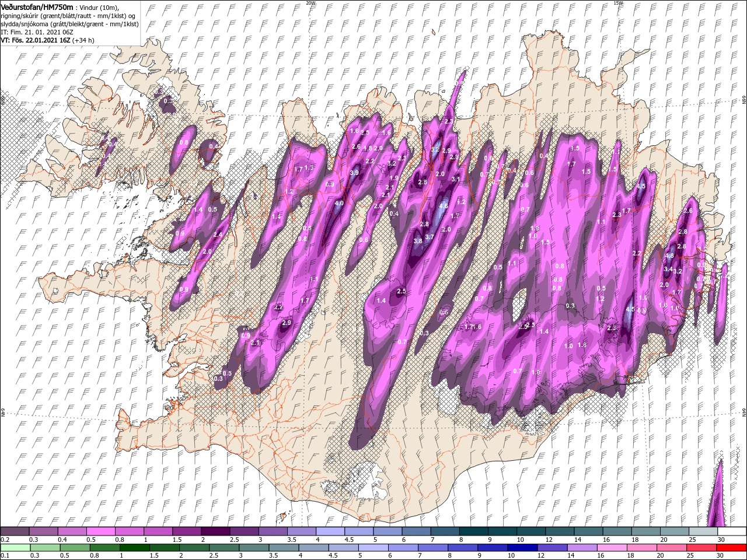Click the title text Veðurstofan/HM750m
The width and height of the screenshot is (747, 560).
coord(37,7)
